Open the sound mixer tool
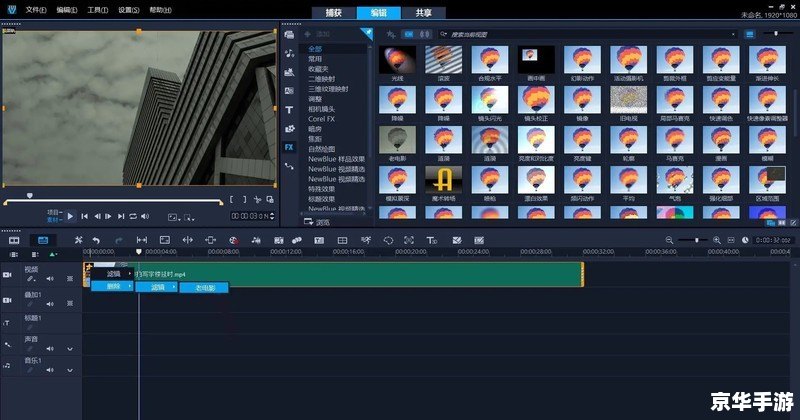Viewport: 800px width, 420px height. point(256,240)
